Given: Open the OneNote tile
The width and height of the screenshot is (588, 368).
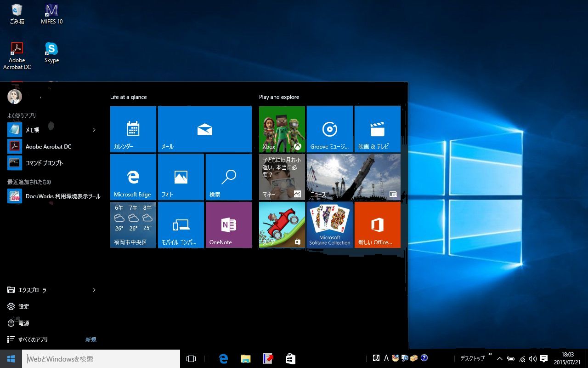Looking at the screenshot, I should coord(228,225).
